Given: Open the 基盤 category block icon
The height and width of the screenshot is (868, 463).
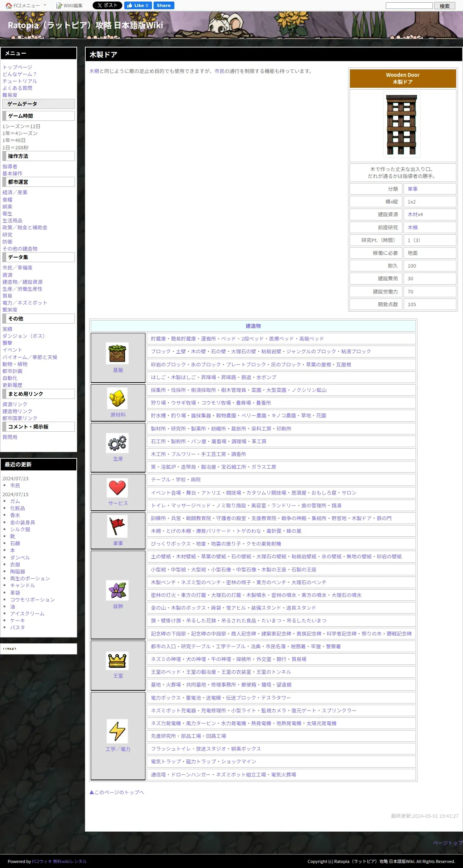Looking at the screenshot, I should [x=117, y=353].
